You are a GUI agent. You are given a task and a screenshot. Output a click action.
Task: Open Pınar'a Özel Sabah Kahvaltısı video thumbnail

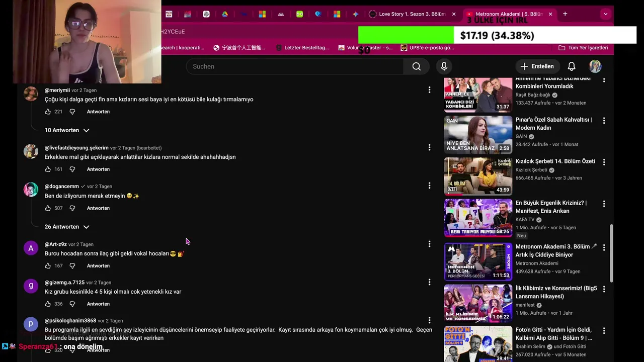click(x=478, y=134)
